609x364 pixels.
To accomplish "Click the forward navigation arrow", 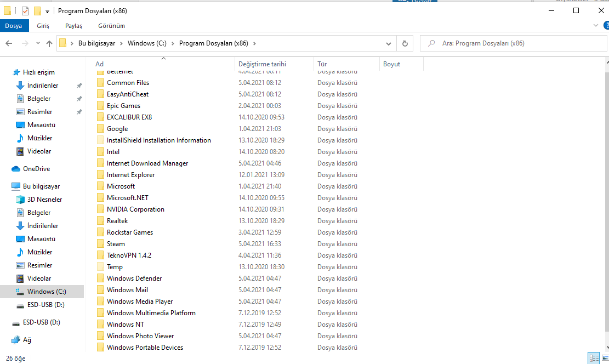I will tap(25, 43).
